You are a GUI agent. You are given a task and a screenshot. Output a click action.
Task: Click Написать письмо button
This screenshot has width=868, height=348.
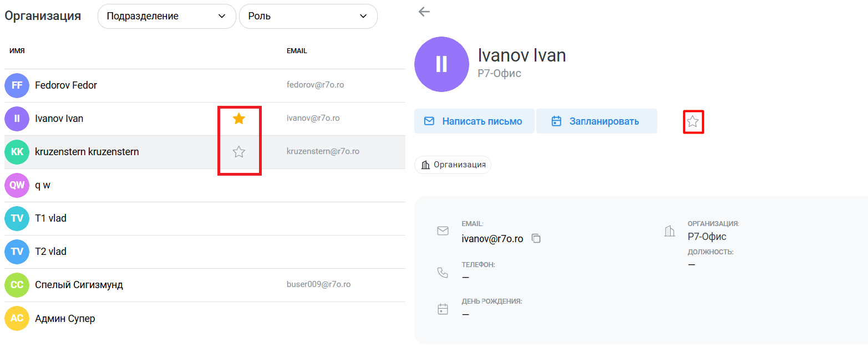coord(474,121)
